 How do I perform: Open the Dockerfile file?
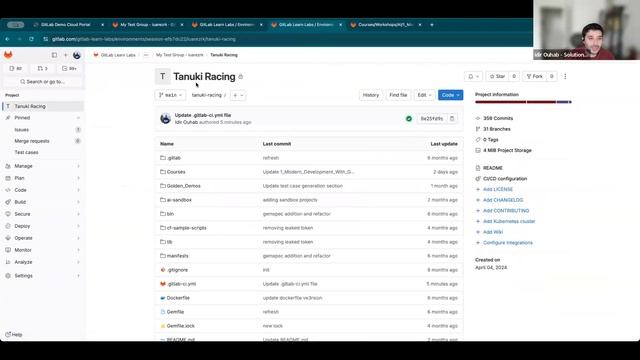178,298
